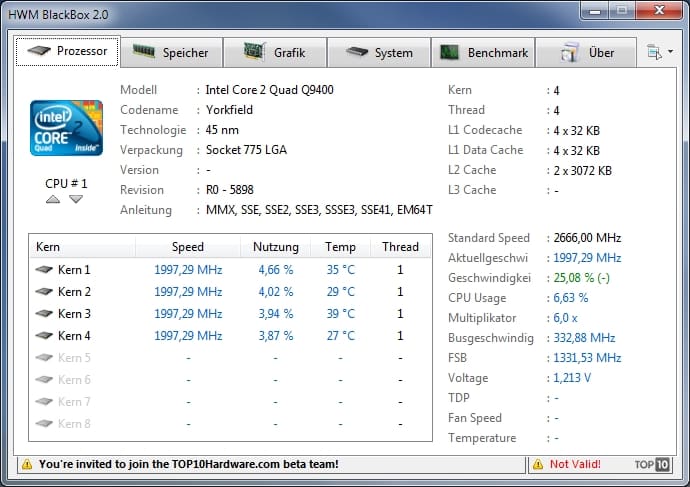Click the codename value Yorkfield
Screen dimensions: 690x487
click(229, 110)
